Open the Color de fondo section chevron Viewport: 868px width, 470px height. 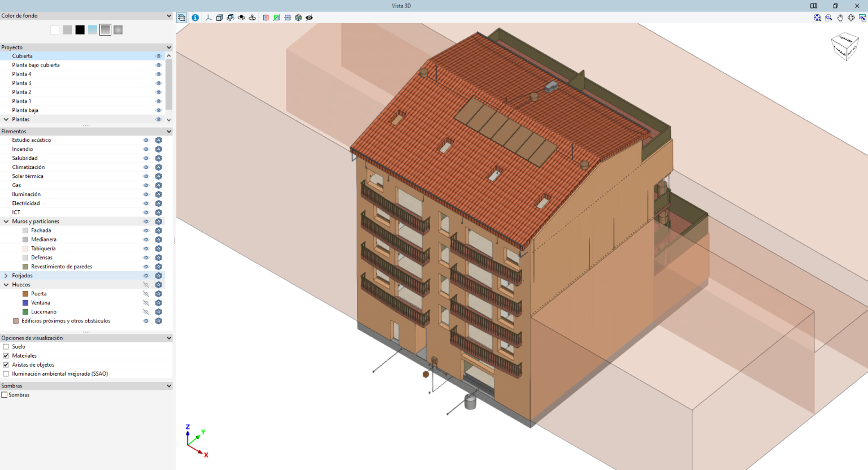pyautogui.click(x=168, y=15)
